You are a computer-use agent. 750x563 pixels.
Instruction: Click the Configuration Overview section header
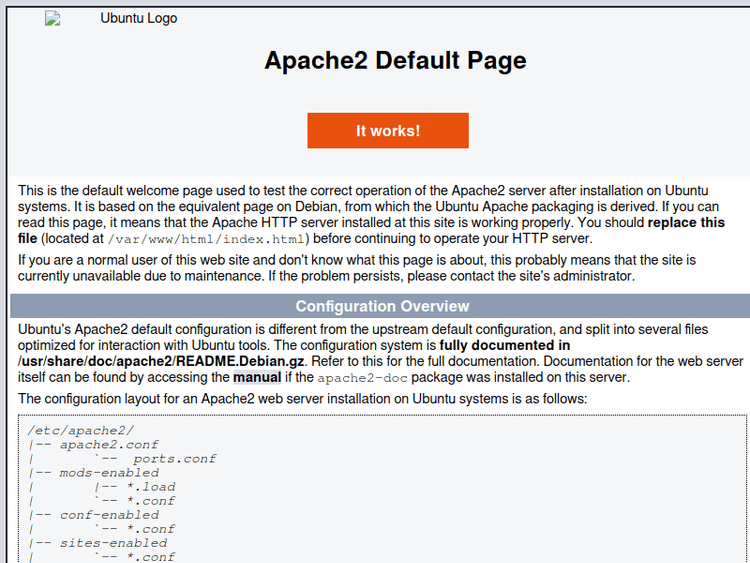(381, 306)
